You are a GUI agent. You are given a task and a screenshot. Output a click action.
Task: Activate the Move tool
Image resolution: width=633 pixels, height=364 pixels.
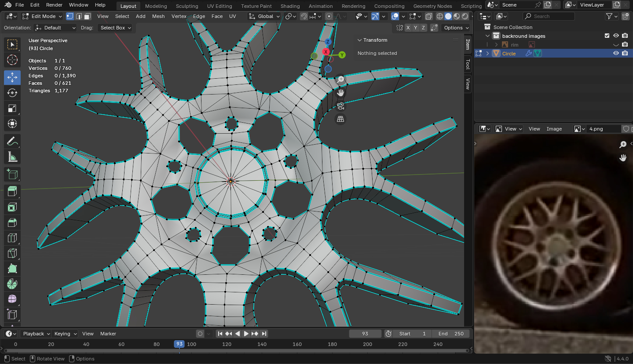click(12, 77)
